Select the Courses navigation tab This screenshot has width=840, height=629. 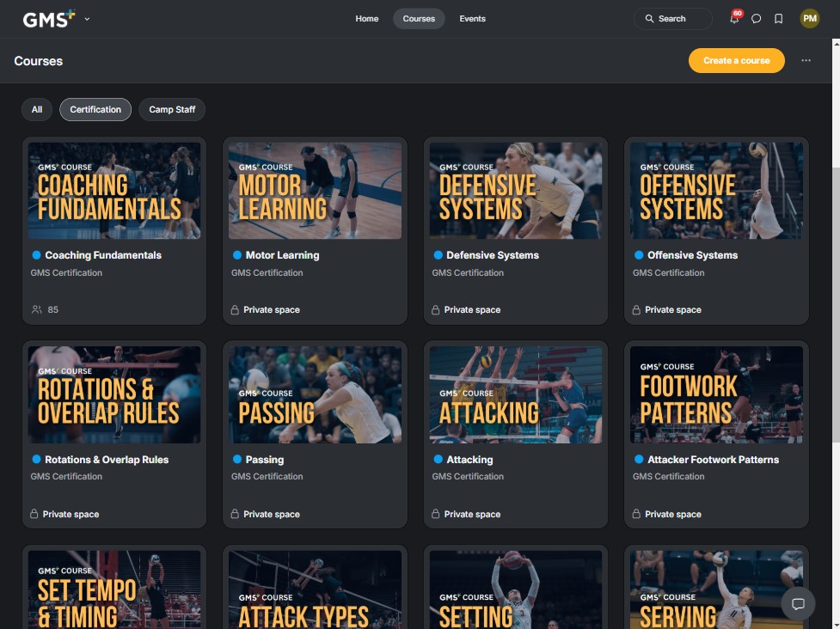[419, 19]
